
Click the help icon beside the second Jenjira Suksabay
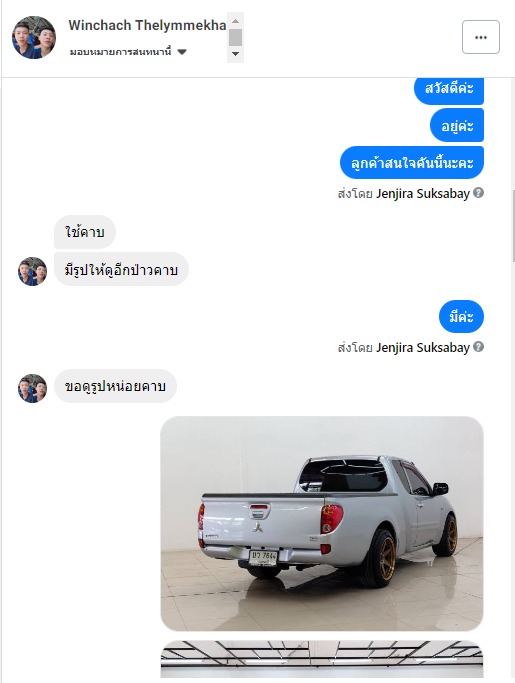click(478, 347)
